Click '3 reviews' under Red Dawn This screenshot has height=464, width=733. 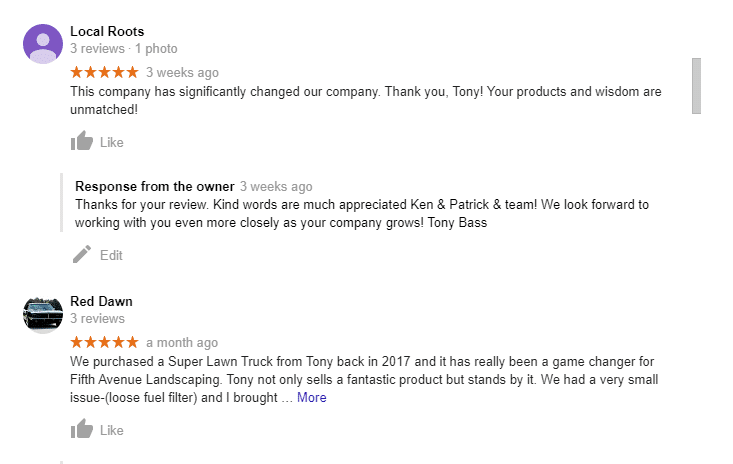[97, 319]
